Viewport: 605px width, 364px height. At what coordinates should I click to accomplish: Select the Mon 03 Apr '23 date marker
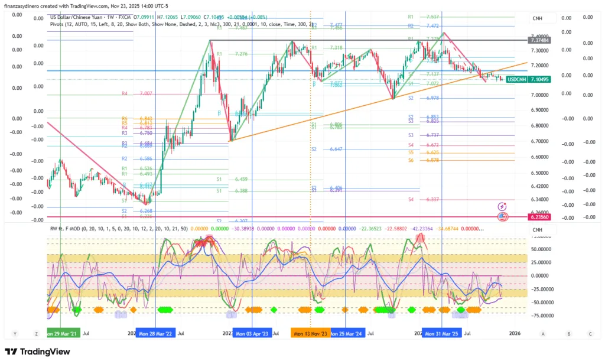[252, 333]
